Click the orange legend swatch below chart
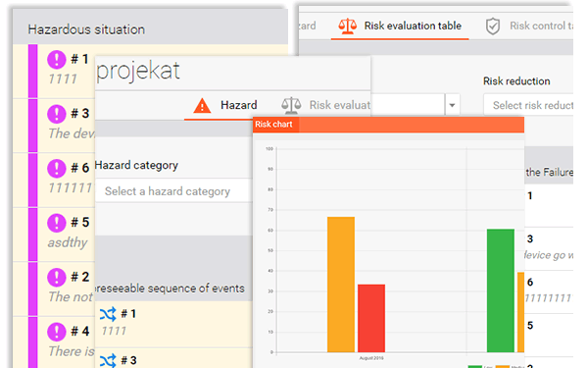This screenshot has height=368, width=588. tap(502, 366)
